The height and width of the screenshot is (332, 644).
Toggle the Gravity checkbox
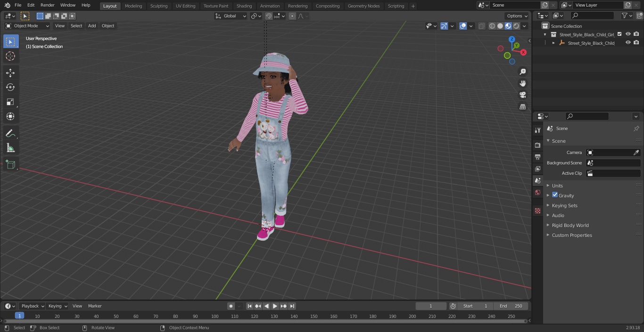click(x=555, y=195)
